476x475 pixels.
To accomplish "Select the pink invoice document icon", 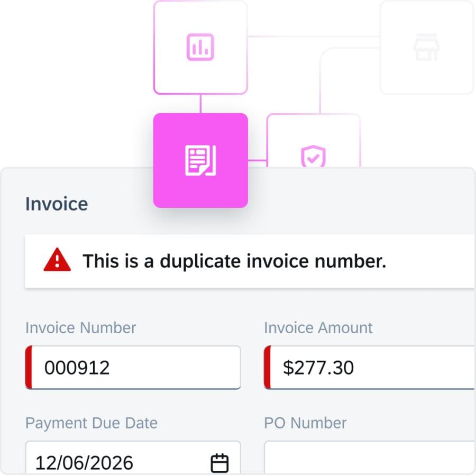I will click(x=200, y=160).
